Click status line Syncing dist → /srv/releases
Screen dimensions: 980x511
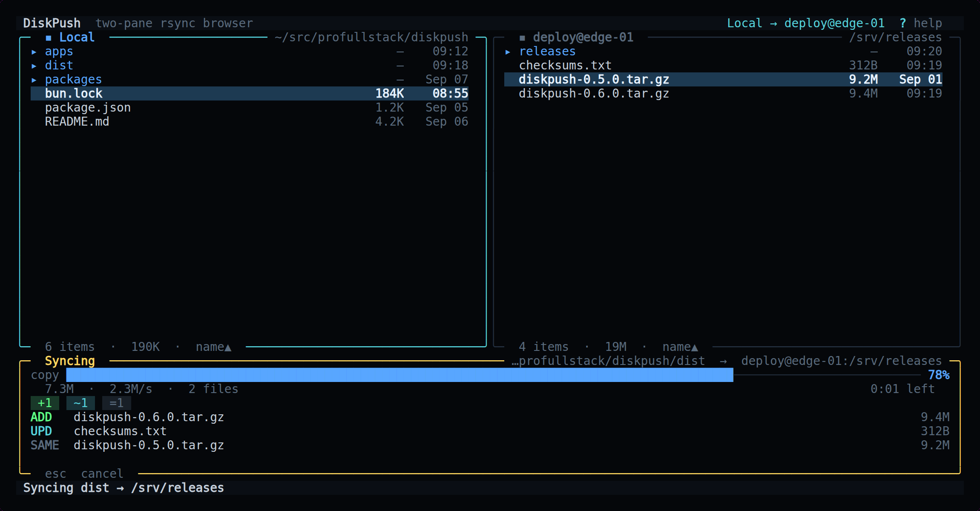(x=124, y=488)
